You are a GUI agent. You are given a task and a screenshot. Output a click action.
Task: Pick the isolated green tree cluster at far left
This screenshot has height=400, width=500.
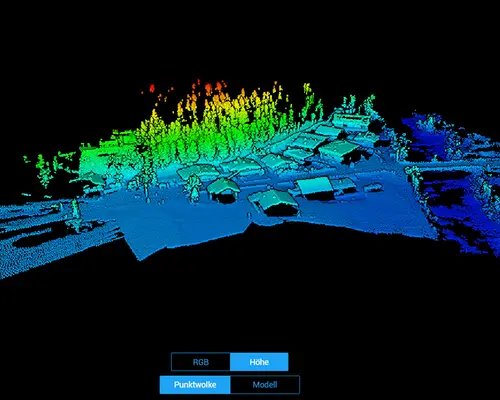point(44,172)
